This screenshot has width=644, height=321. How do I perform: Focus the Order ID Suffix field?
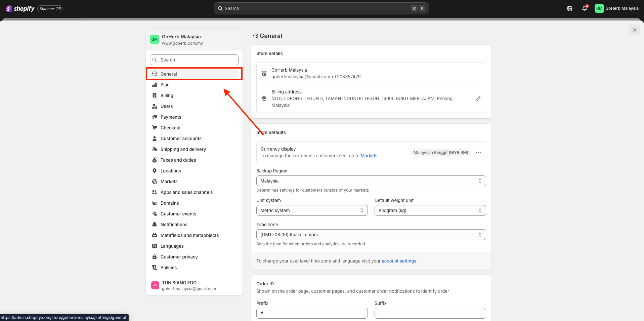point(430,313)
